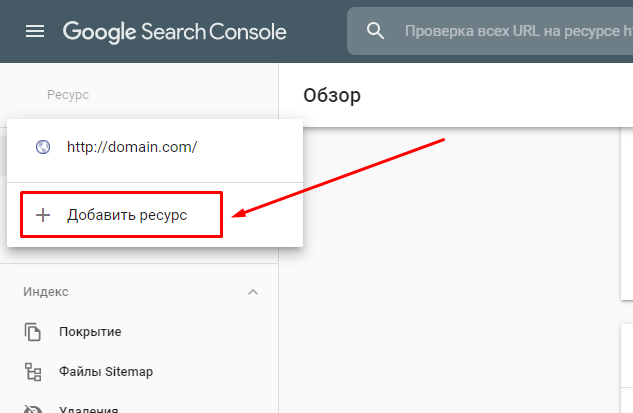The image size is (633, 413).
Task: Click the globe icon beside domain.com
Action: pos(43,147)
